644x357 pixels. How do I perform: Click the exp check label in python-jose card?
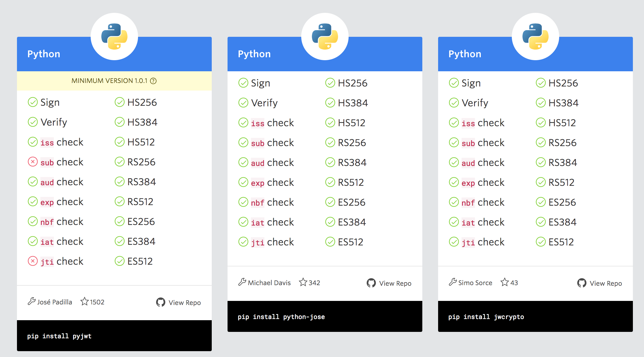tap(273, 182)
